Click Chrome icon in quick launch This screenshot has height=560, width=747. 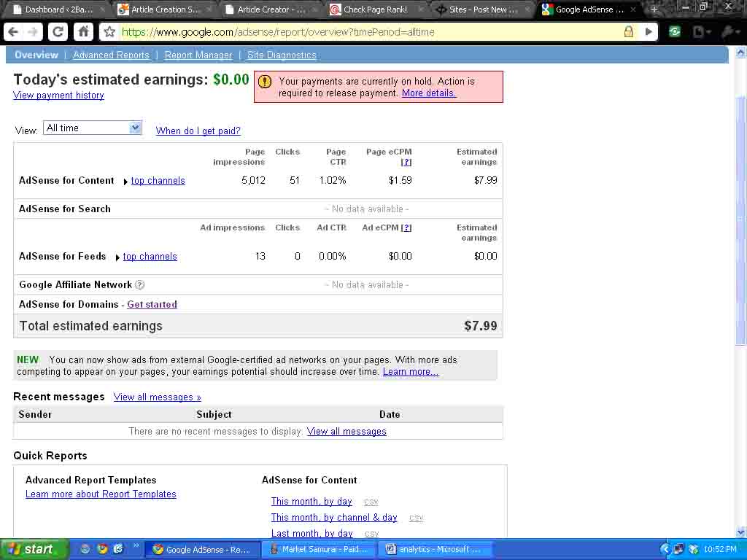point(101,549)
